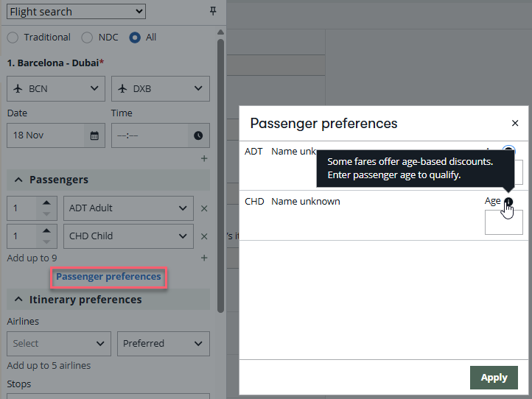Click the clock icon in Time field
The width and height of the screenshot is (532, 399).
click(198, 135)
